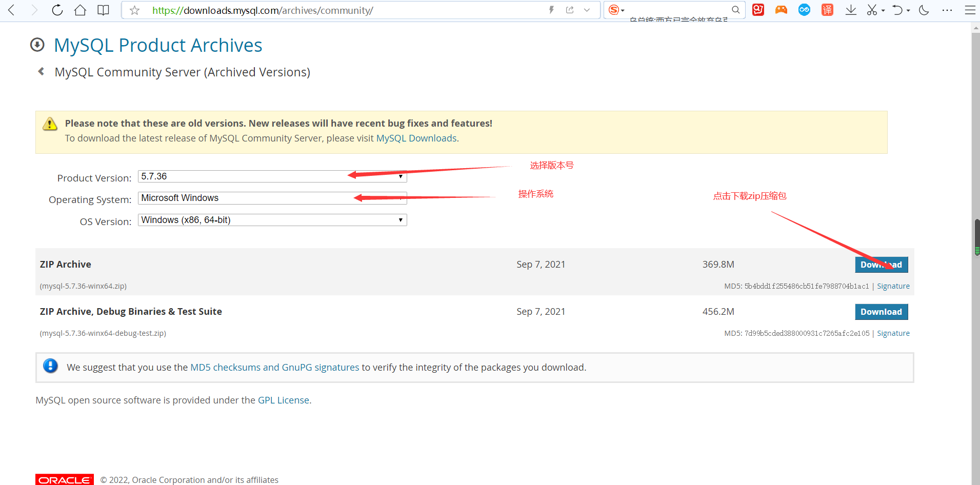
Task: Open the red extension icon beside the search box
Action: click(758, 10)
